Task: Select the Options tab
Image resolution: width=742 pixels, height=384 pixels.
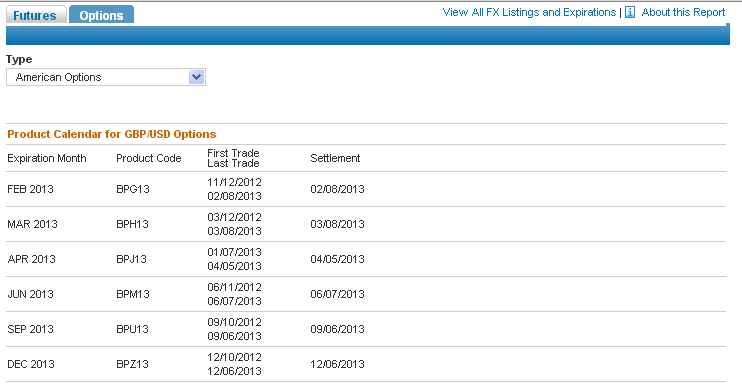Action: (101, 15)
